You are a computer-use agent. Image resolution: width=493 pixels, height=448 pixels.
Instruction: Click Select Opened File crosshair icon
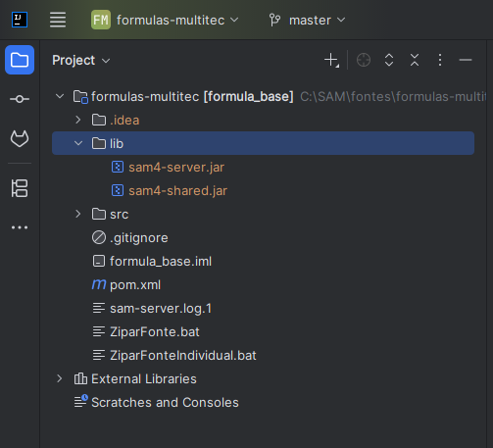(364, 60)
